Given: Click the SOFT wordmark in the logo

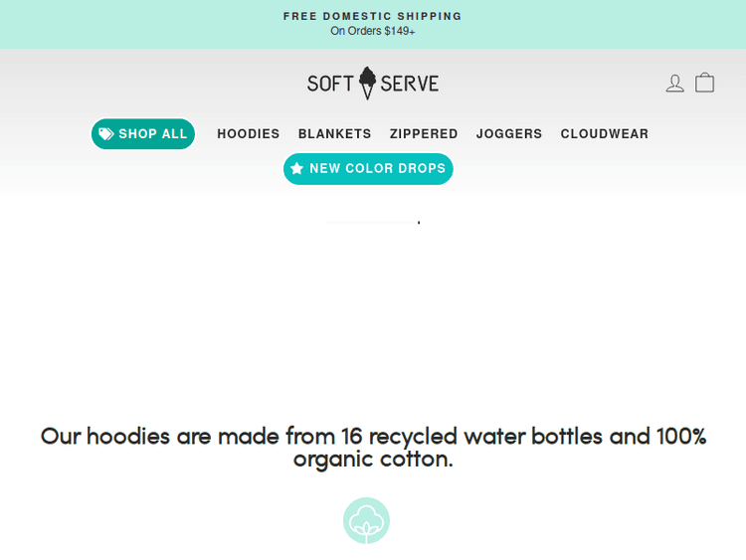Looking at the screenshot, I should tap(330, 84).
